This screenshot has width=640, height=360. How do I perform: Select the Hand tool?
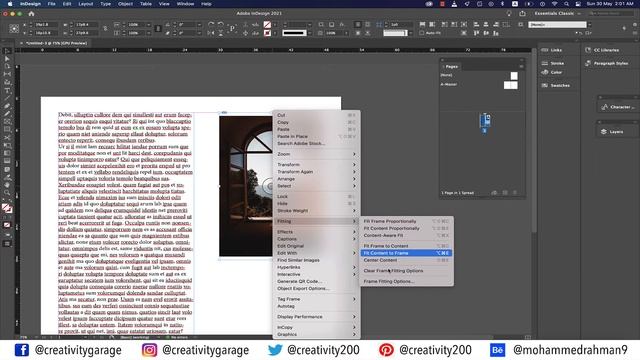7,185
